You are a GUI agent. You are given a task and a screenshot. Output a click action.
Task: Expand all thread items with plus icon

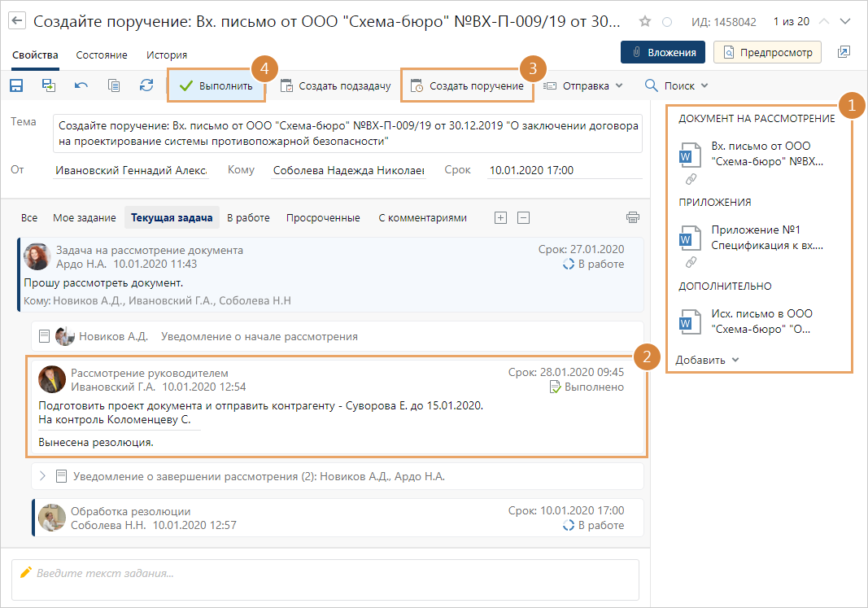(501, 217)
